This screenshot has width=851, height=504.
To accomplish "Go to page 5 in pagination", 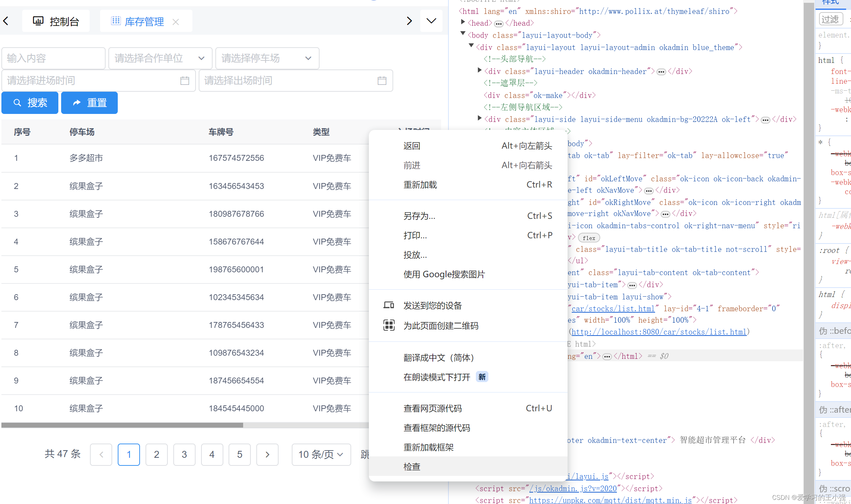I will tap(240, 454).
